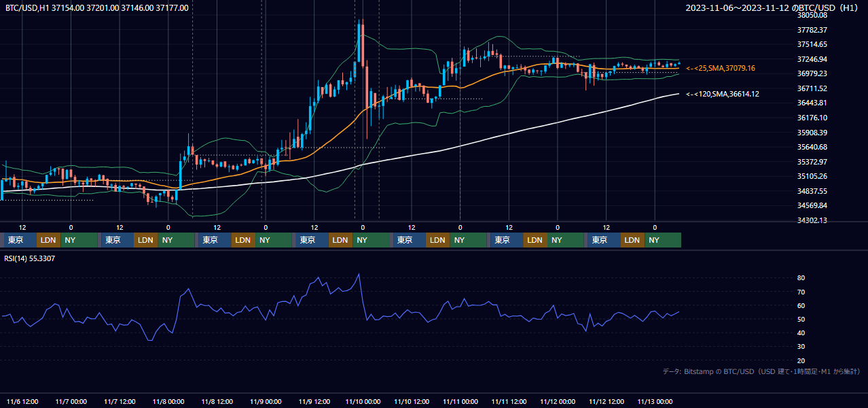Screen dimensions: 868x408
Task: Select the 25 SMA 37079.16 label
Action: 721,68
